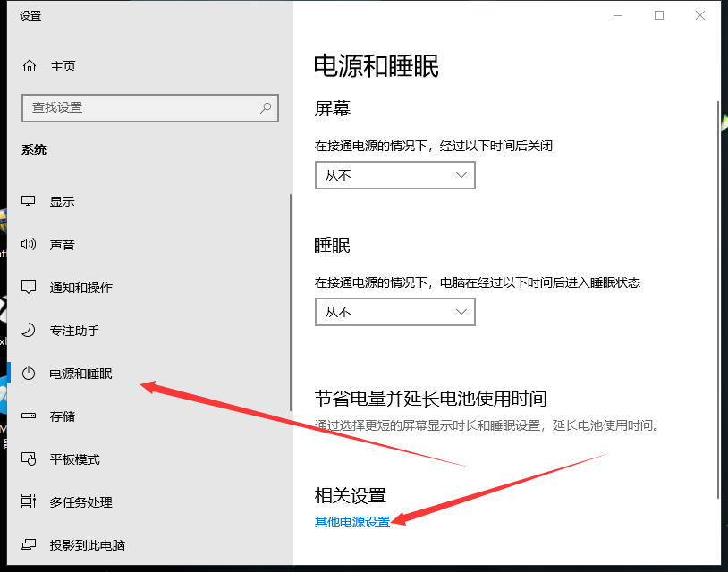Open the screen turn-off time dropdown
The width and height of the screenshot is (728, 572).
[x=395, y=175]
